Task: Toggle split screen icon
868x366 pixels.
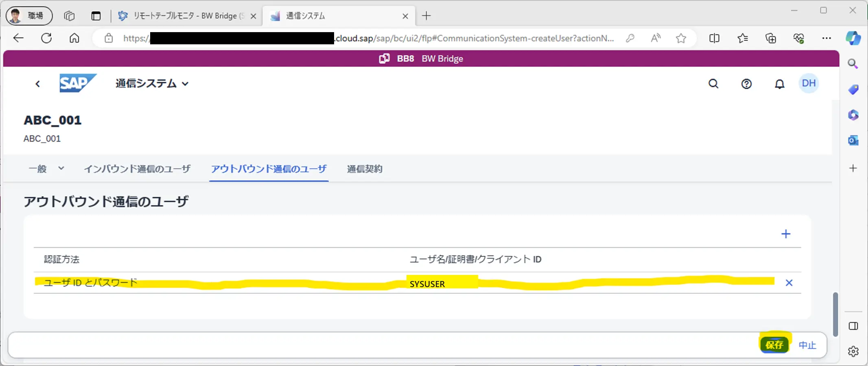Action: coord(714,38)
